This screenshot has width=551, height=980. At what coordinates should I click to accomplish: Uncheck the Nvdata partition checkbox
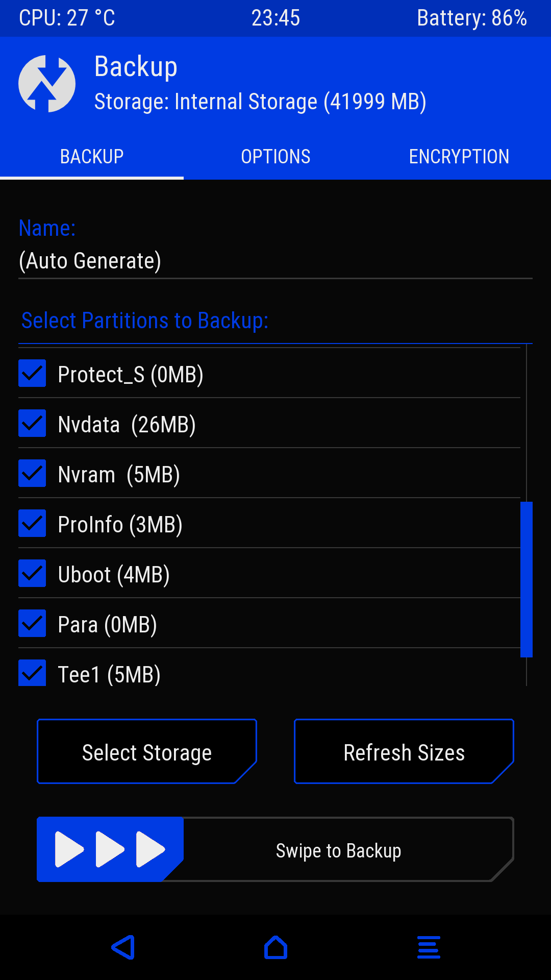tap(32, 424)
